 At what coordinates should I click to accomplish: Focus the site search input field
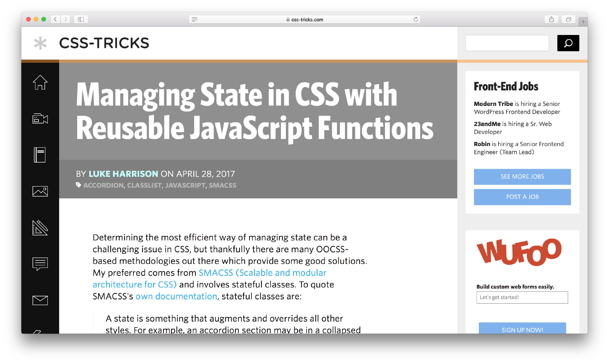click(x=507, y=43)
